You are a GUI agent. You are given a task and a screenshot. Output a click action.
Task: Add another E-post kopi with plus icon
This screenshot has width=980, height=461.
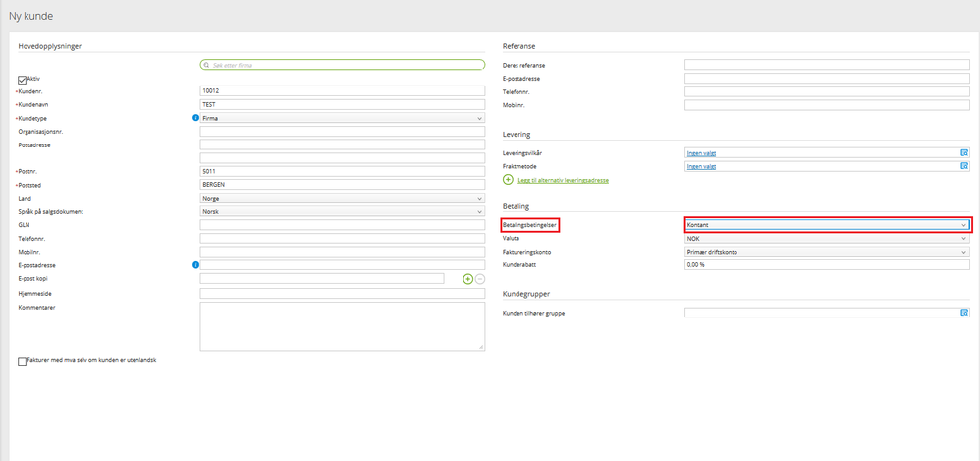[x=468, y=279]
